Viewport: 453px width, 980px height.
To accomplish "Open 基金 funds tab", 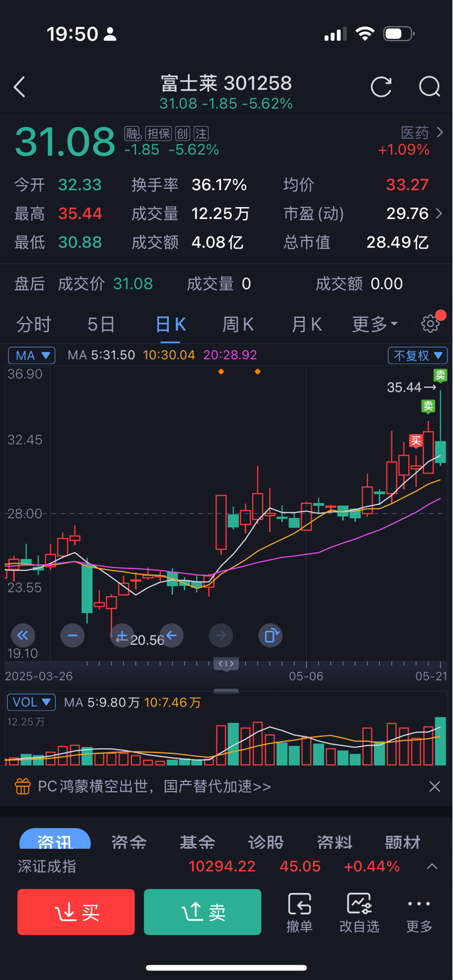I will click(197, 841).
